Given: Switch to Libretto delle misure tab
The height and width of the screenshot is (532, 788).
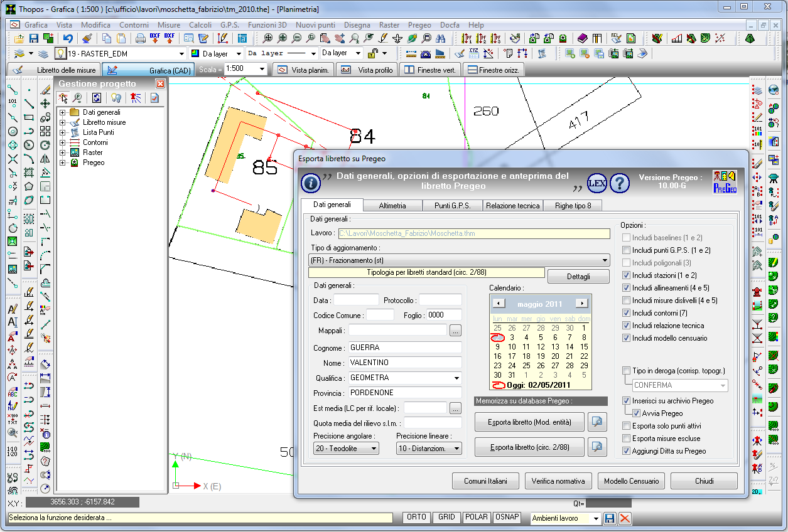Looking at the screenshot, I should coord(54,70).
